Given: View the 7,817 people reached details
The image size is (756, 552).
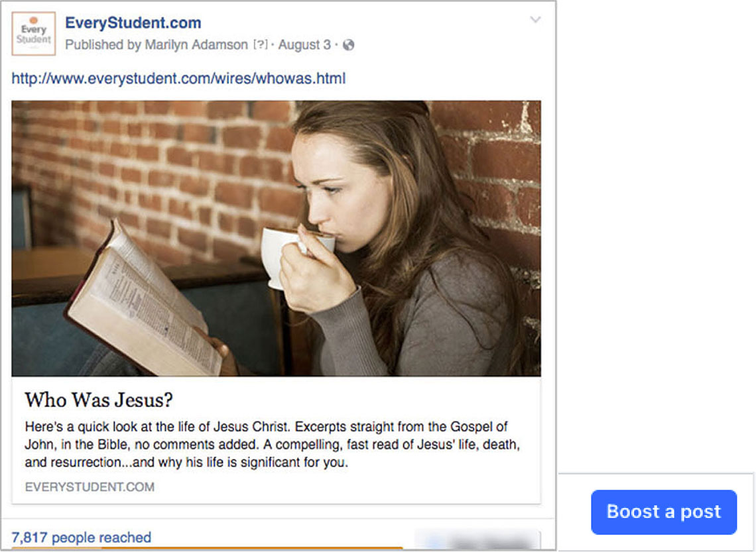Looking at the screenshot, I should [82, 537].
